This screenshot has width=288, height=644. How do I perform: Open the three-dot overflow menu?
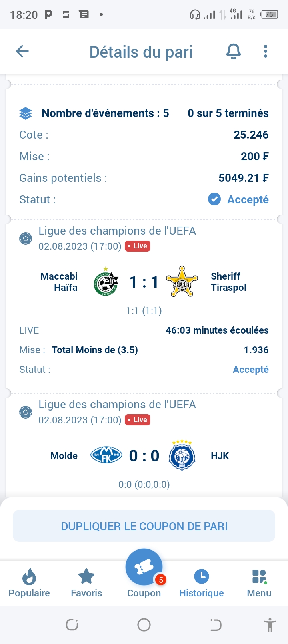266,51
